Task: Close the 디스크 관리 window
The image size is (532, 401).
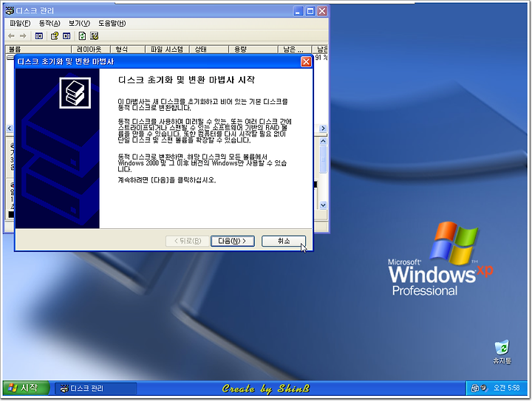Action: 322,11
